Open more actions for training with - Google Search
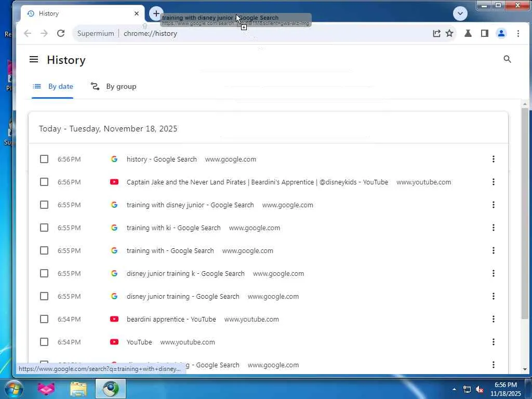 click(494, 250)
